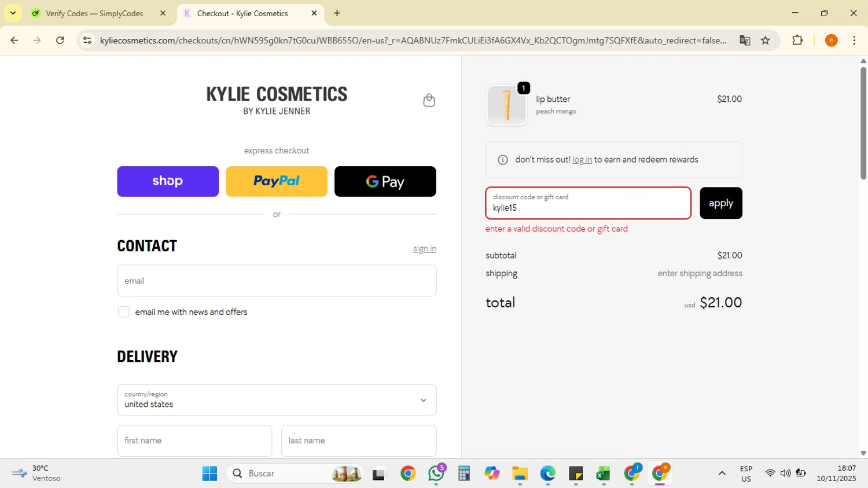The height and width of the screenshot is (488, 868).
Task: Open Copilot from the taskbar
Action: pyautogui.click(x=492, y=474)
